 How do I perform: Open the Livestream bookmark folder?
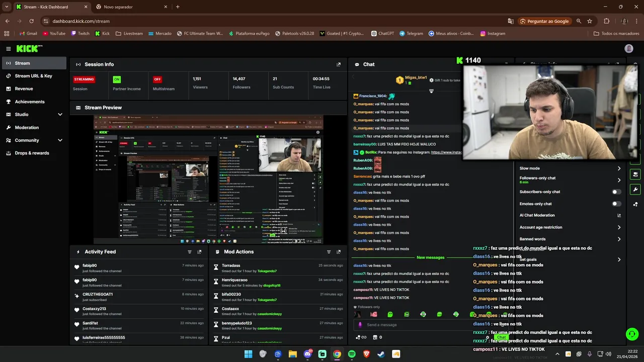[129, 34]
